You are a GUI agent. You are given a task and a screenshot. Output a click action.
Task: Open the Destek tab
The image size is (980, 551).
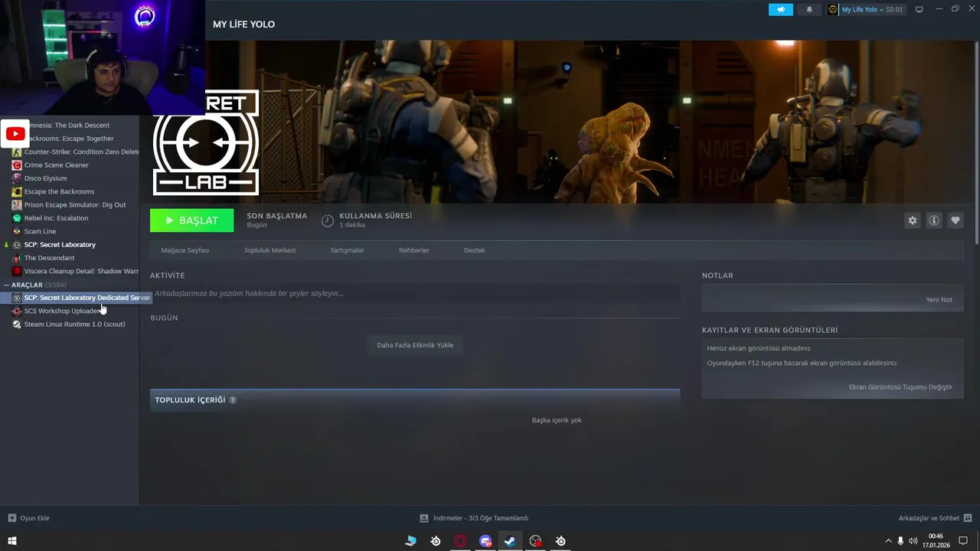coord(474,250)
